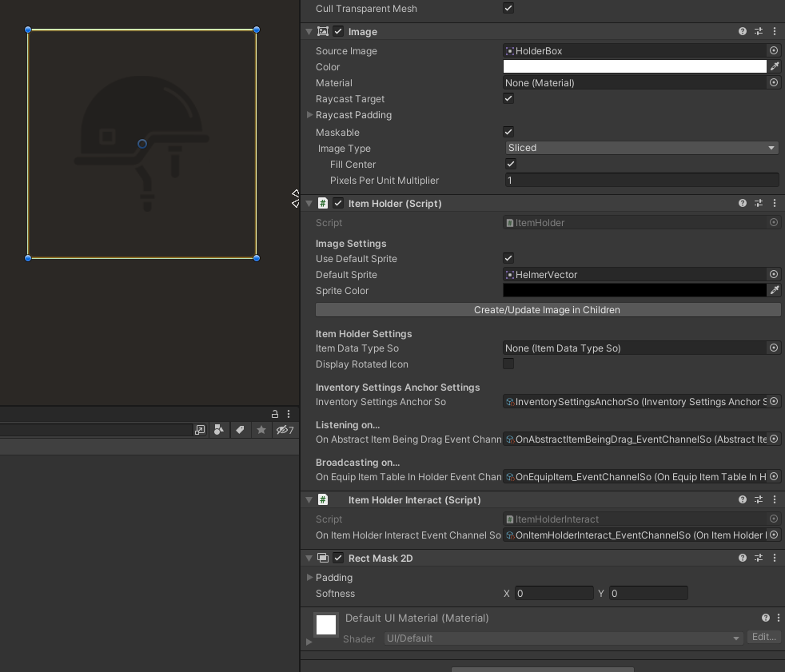
Task: Open the Item Holder Interact kebab menu
Action: [x=774, y=499]
